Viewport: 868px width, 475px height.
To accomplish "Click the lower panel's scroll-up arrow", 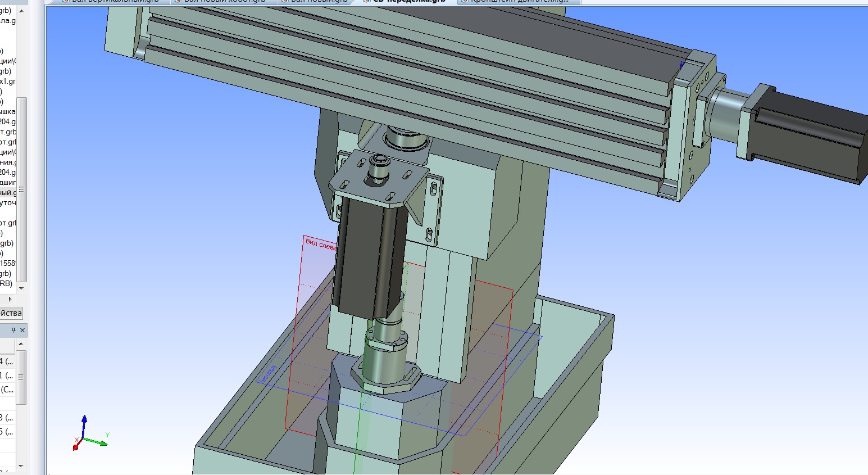I will (21, 343).
